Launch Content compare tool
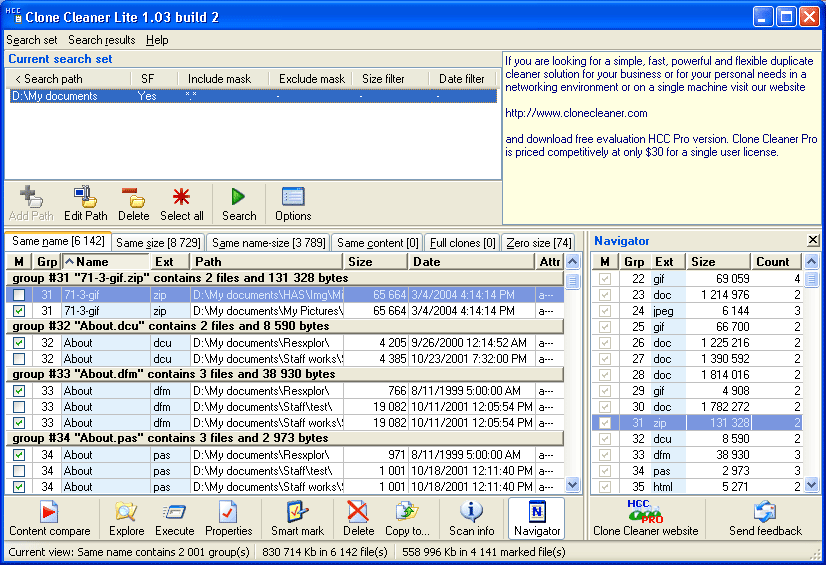Image resolution: width=826 pixels, height=565 pixels. tap(50, 519)
